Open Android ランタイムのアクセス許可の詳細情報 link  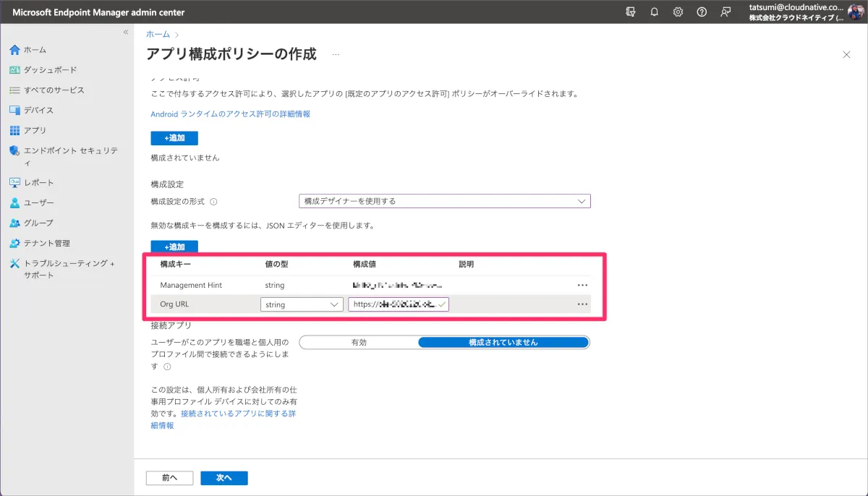(x=230, y=114)
